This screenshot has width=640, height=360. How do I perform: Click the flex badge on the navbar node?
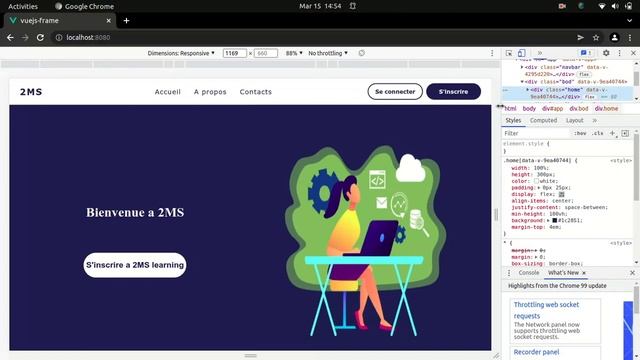click(x=584, y=74)
